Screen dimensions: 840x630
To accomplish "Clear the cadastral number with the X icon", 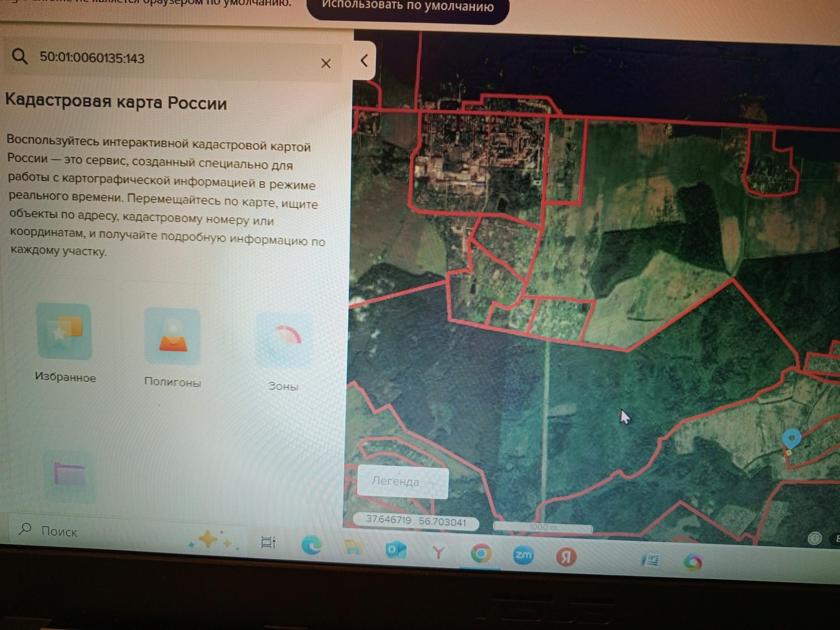I will (x=326, y=63).
